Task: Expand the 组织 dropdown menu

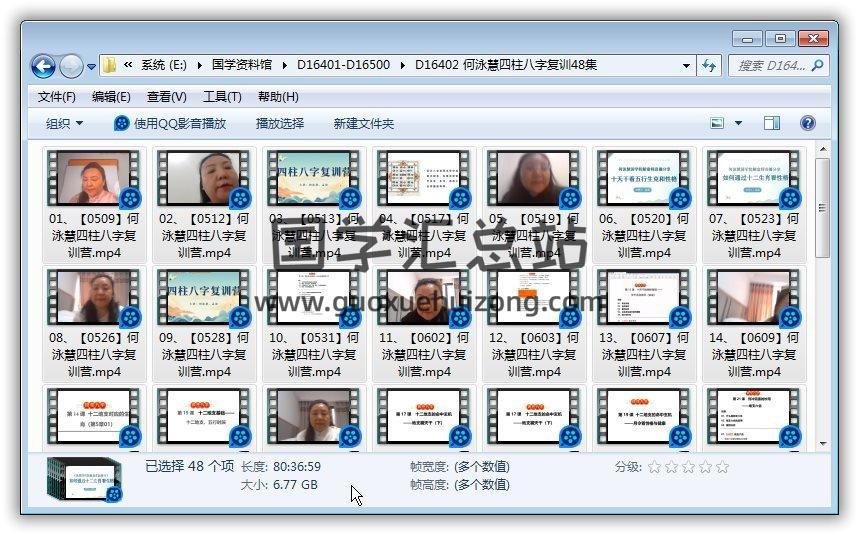Action: [x=64, y=123]
